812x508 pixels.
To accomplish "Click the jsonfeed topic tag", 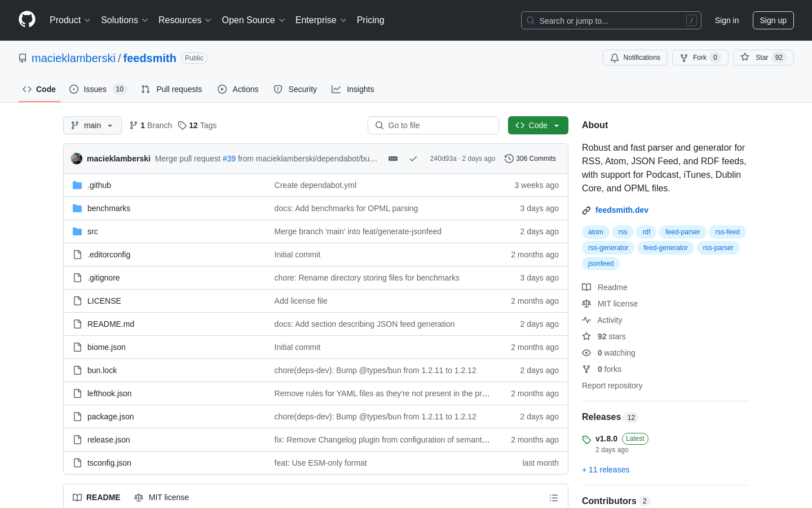I will click(601, 264).
